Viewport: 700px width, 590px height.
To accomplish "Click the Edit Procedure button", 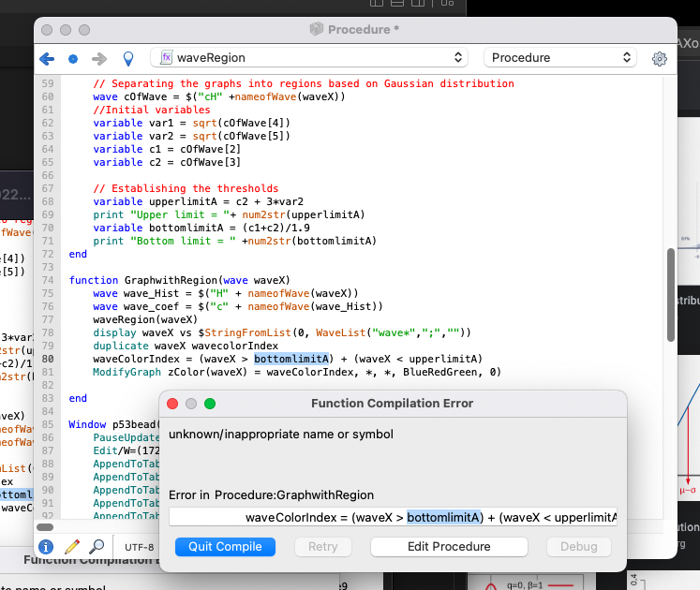I will coord(449,547).
